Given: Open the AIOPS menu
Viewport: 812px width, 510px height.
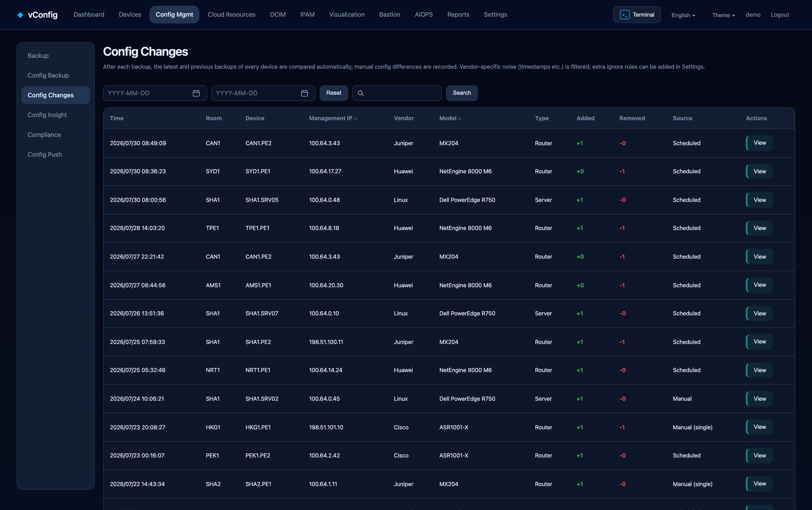Looking at the screenshot, I should pyautogui.click(x=423, y=15).
